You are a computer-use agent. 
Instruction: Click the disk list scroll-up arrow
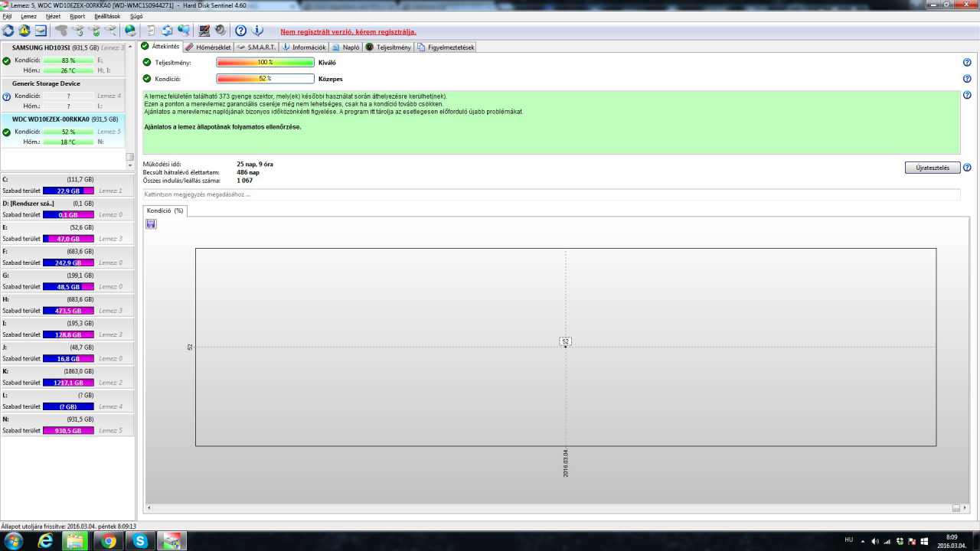pos(130,46)
